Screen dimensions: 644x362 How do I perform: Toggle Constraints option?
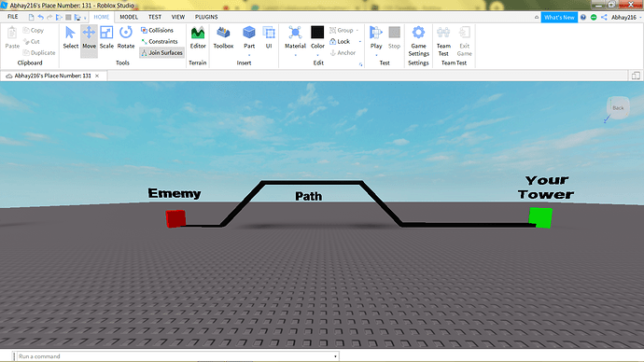(x=160, y=41)
